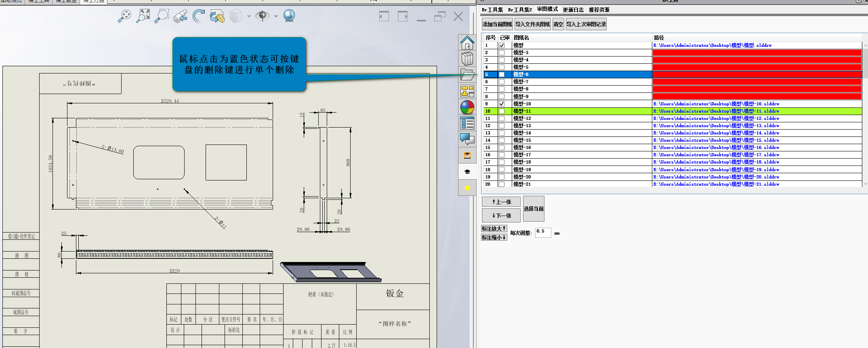The image size is (868, 348).
Task: Switch to the 更新日志 tab
Action: (573, 10)
